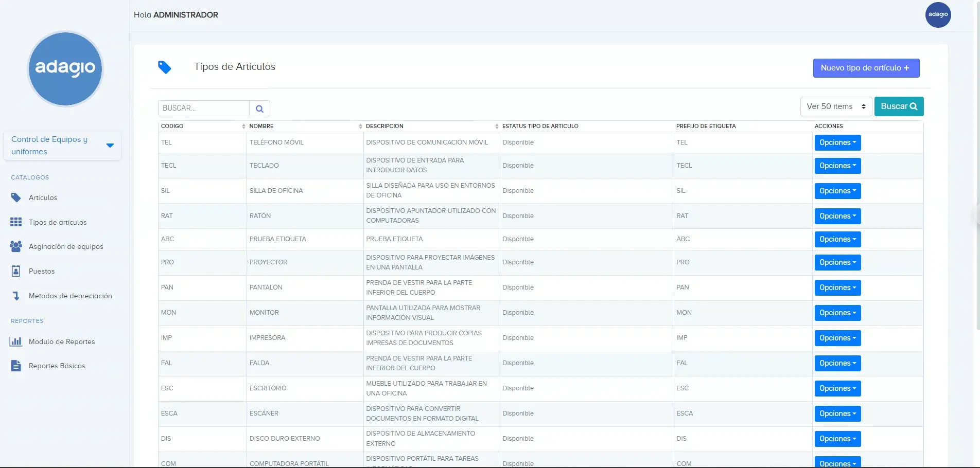Image resolution: width=980 pixels, height=468 pixels.
Task: Open Opciones dropdown for TECLADO row
Action: tap(837, 166)
